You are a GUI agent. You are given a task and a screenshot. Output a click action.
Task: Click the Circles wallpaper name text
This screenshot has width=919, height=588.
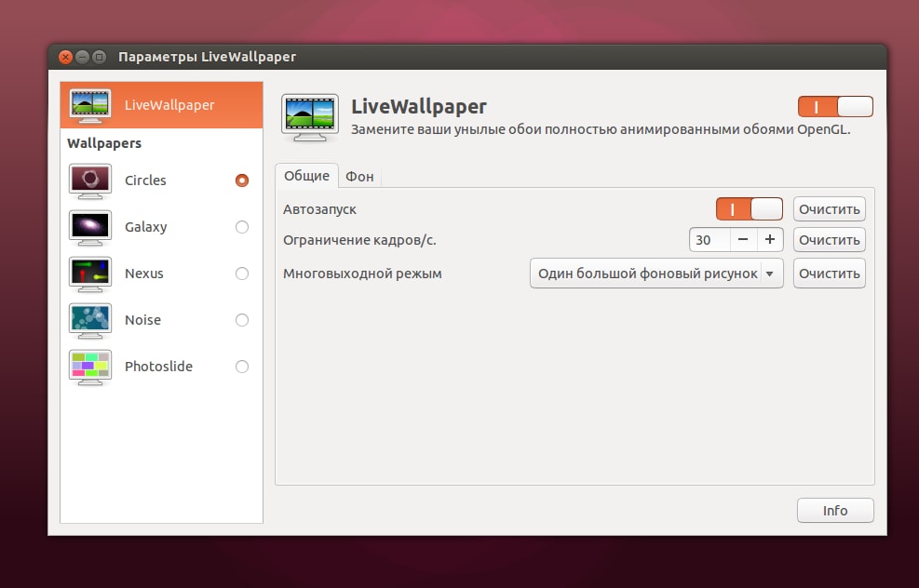point(145,180)
